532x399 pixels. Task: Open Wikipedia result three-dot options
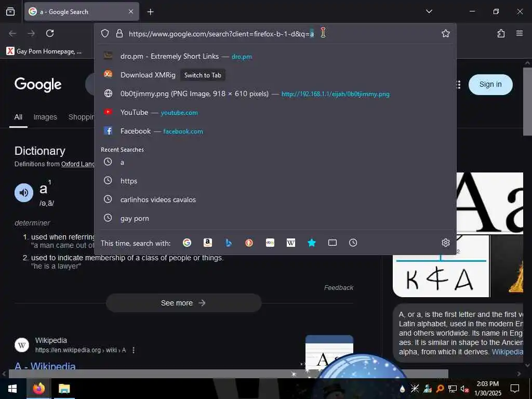pos(134,350)
